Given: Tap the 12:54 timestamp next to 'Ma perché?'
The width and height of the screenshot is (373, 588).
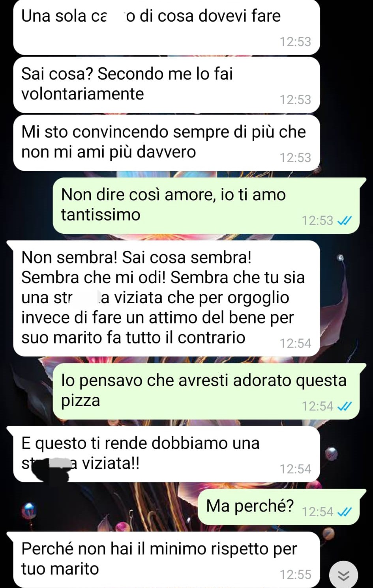Looking at the screenshot, I should (x=317, y=512).
